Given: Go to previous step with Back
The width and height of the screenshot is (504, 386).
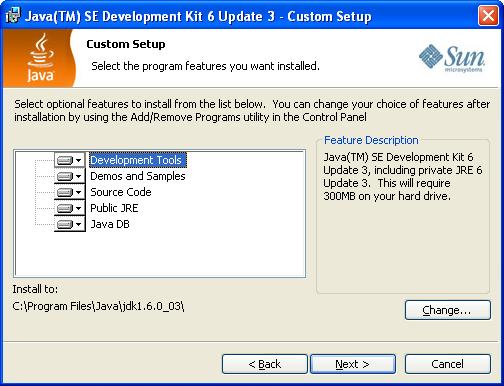Looking at the screenshot, I should coord(265,364).
